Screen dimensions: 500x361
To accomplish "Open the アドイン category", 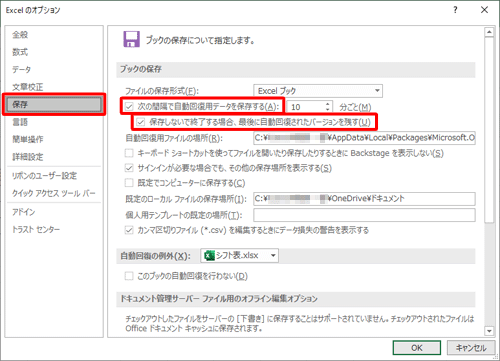I will [x=23, y=212].
